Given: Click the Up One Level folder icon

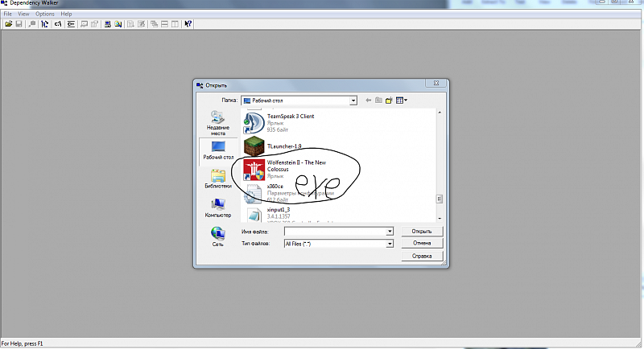Looking at the screenshot, I should click(378, 100).
